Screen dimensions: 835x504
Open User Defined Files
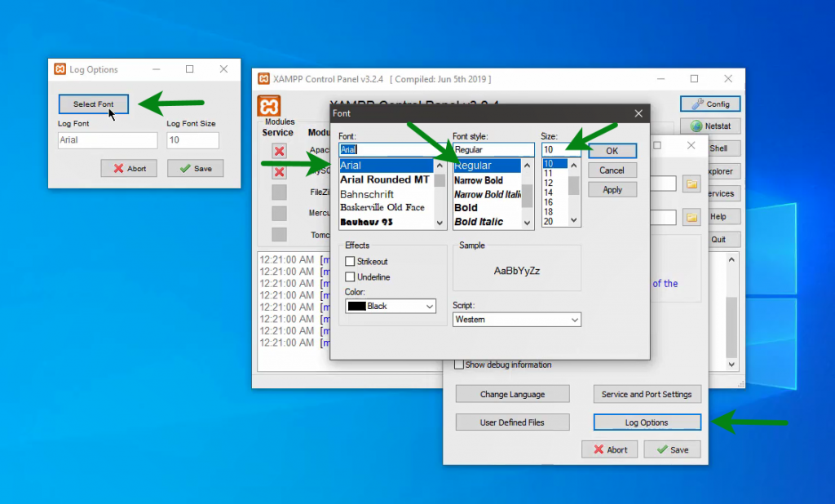pyautogui.click(x=512, y=422)
